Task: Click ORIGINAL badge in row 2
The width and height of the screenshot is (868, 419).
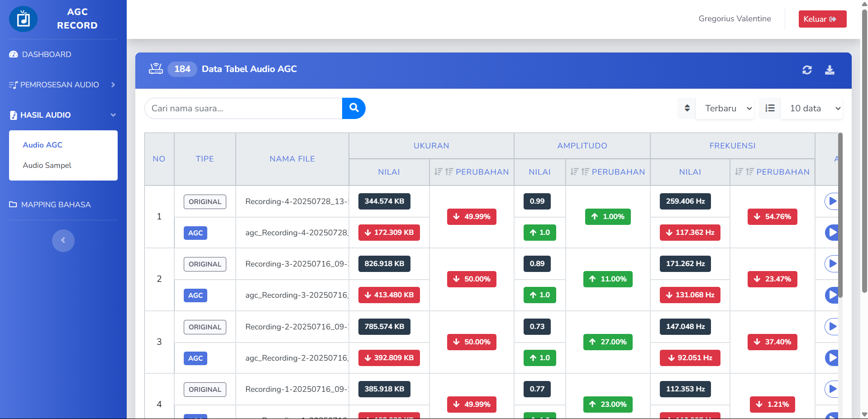Action: (x=205, y=264)
